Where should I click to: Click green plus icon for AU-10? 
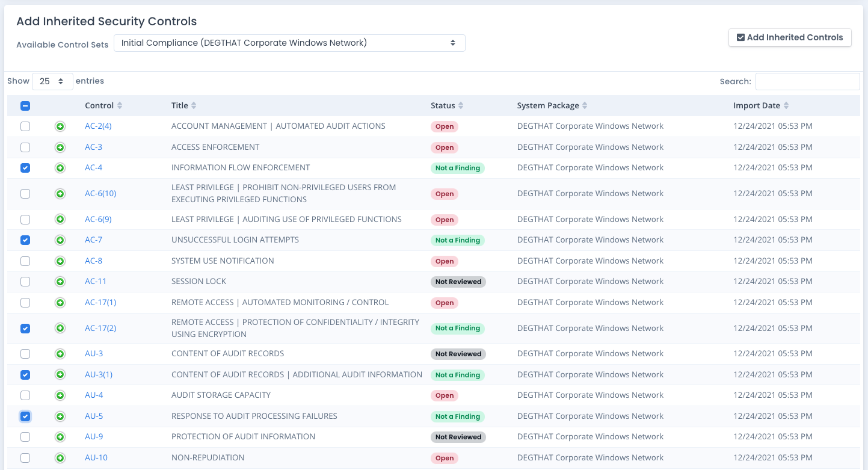pyautogui.click(x=60, y=458)
